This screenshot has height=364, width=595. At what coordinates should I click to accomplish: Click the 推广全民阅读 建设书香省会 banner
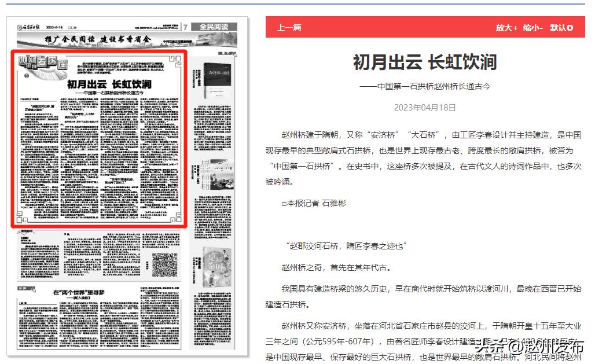tap(97, 40)
